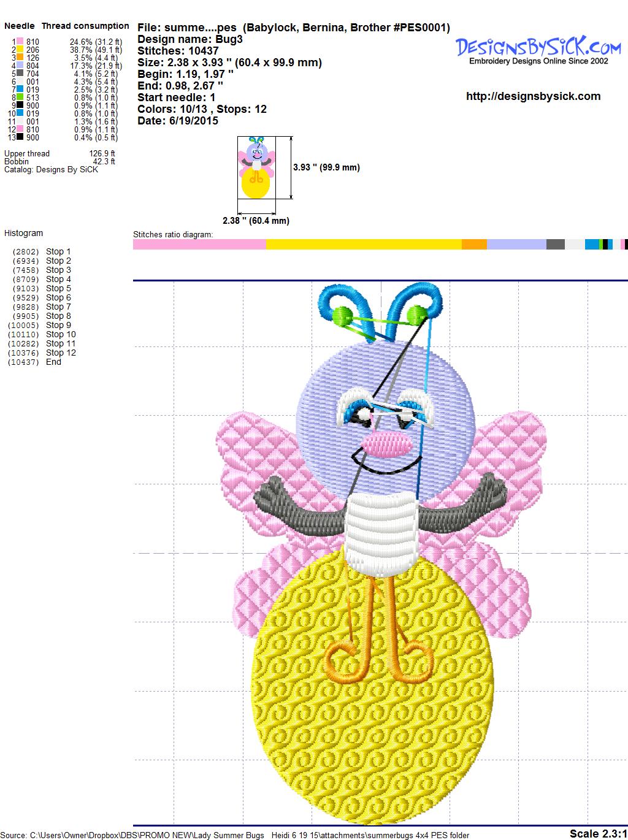Click the Thread consumption column header
The image size is (628, 840).
(85, 26)
